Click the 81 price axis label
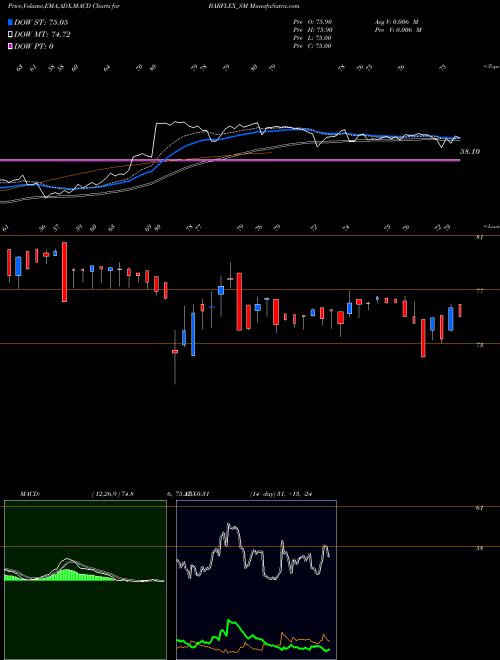500x660 pixels. [480, 237]
